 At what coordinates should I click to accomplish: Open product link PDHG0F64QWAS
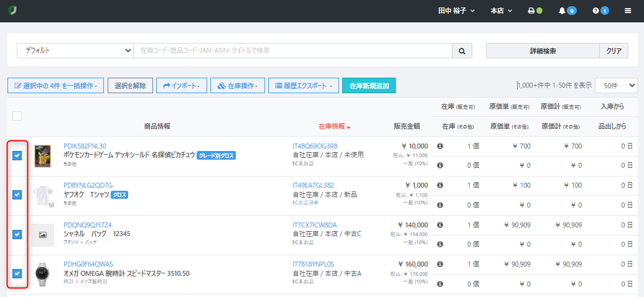88,264
